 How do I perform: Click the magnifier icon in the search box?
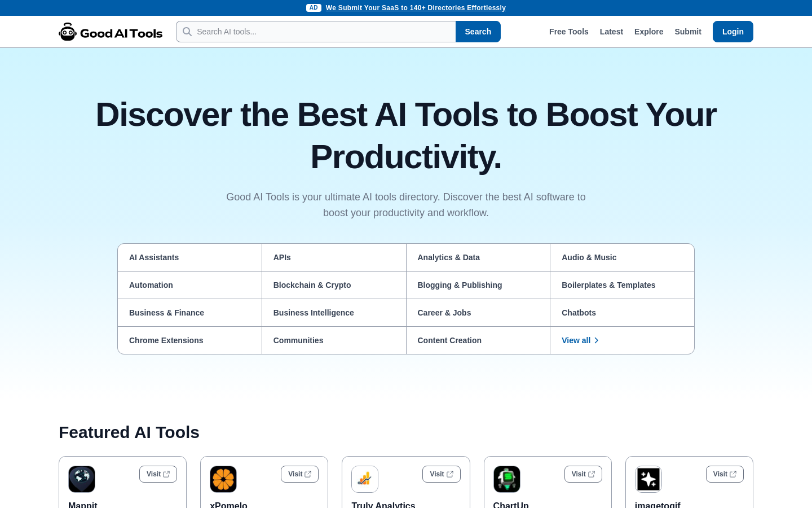[187, 32]
